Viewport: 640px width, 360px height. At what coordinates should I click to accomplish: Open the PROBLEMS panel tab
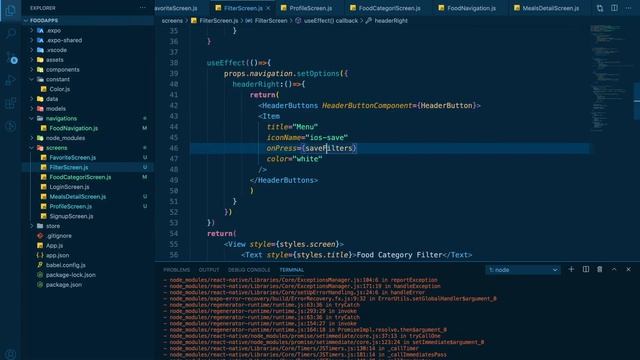coord(176,270)
